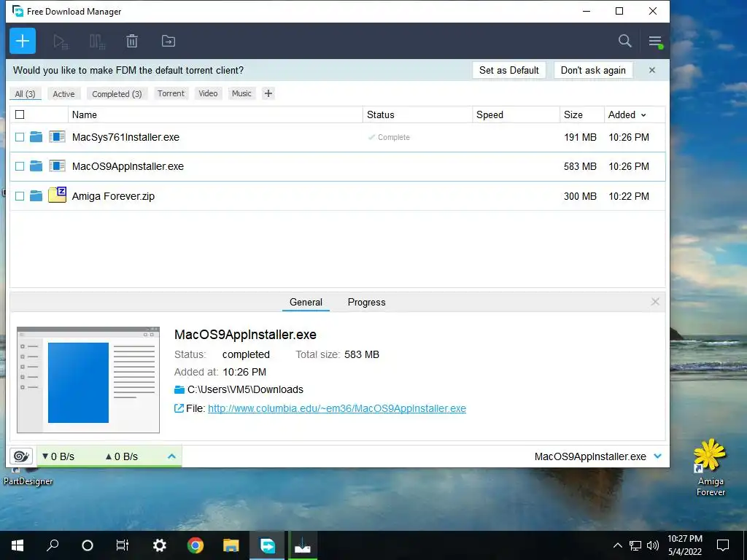Click external link icon next to File:
747x560 pixels.
(179, 408)
